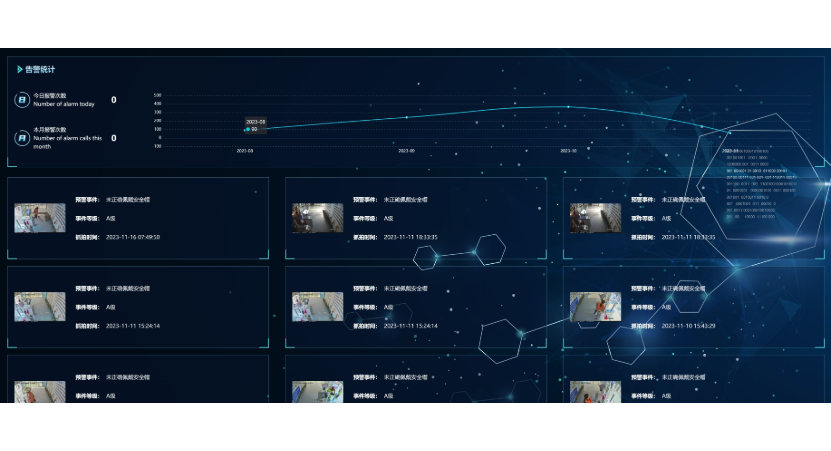The height and width of the screenshot is (451, 831).
Task: Click the capture time 2023-11-16 07:49:50
Action: [x=132, y=237]
